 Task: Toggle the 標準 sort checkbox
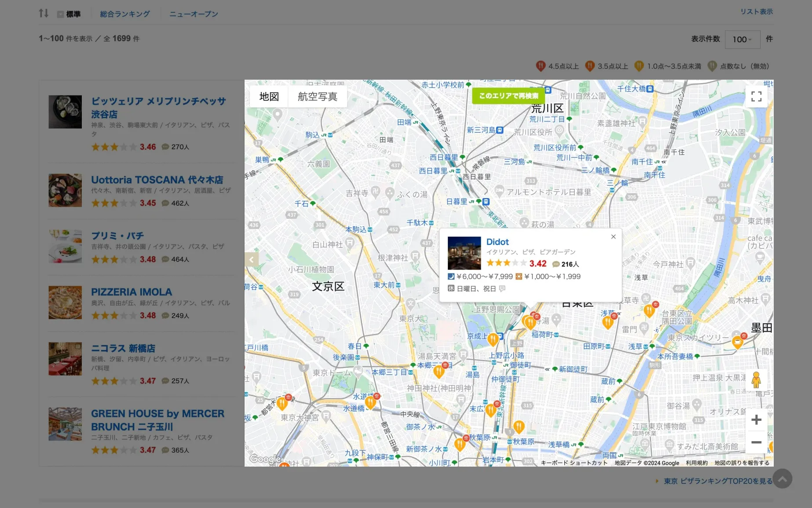tap(60, 15)
